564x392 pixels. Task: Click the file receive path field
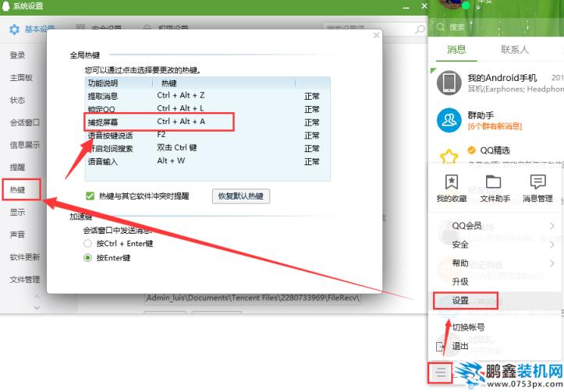(252, 298)
